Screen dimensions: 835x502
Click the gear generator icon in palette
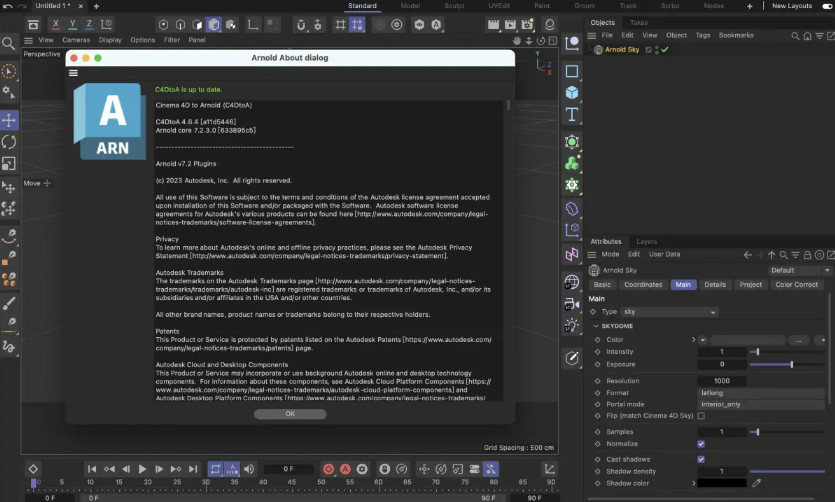pos(572,185)
